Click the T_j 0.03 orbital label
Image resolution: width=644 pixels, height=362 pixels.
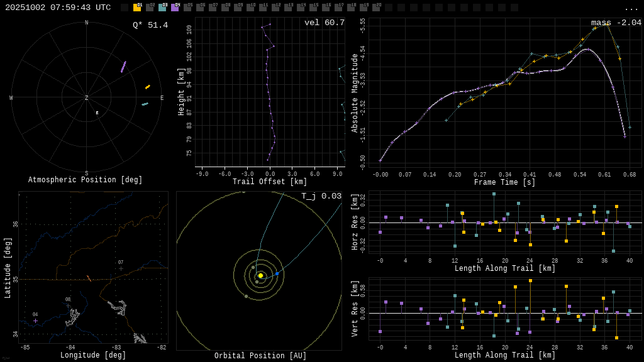[321, 196]
